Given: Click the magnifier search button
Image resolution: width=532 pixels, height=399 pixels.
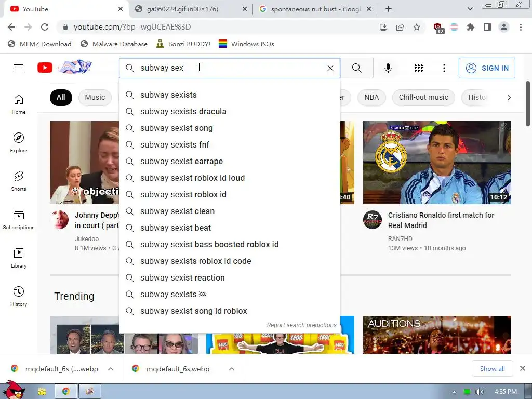Looking at the screenshot, I should [356, 68].
